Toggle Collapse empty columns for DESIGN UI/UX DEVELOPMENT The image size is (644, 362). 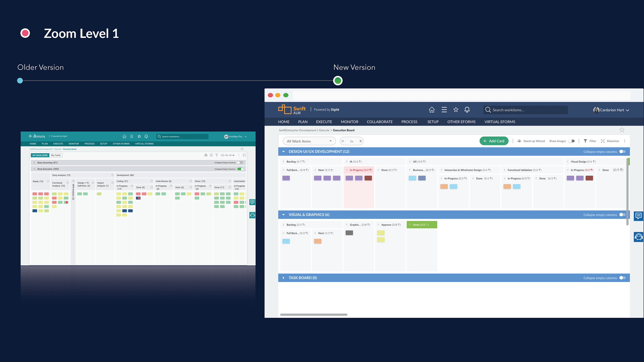(x=622, y=152)
